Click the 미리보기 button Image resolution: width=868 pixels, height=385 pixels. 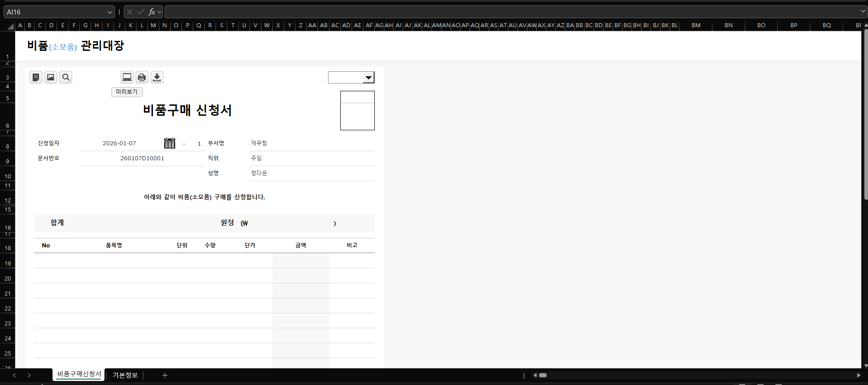point(127,92)
